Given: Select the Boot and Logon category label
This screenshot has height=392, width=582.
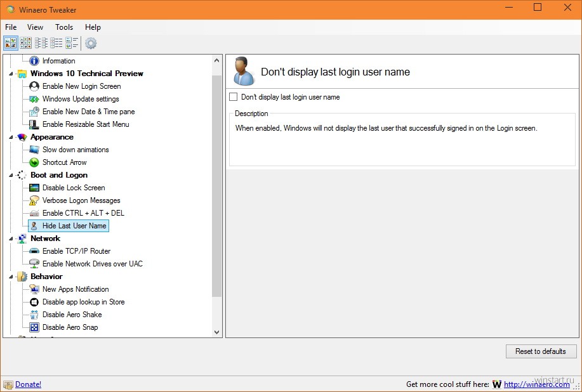Looking at the screenshot, I should [x=59, y=175].
